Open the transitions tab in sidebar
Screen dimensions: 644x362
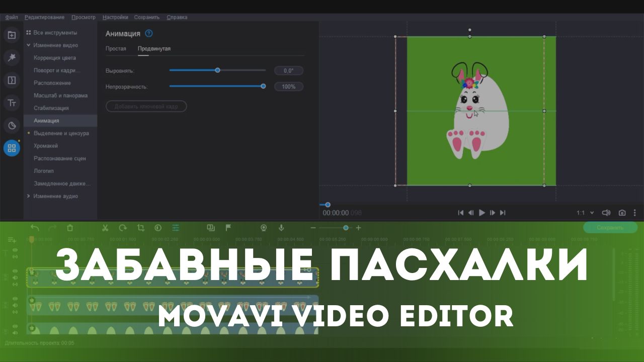click(12, 80)
